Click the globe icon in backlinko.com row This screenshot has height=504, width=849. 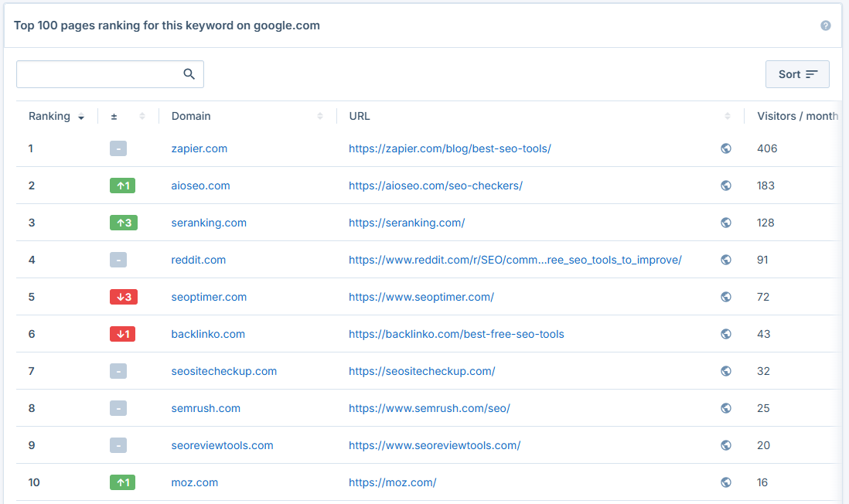click(x=726, y=334)
